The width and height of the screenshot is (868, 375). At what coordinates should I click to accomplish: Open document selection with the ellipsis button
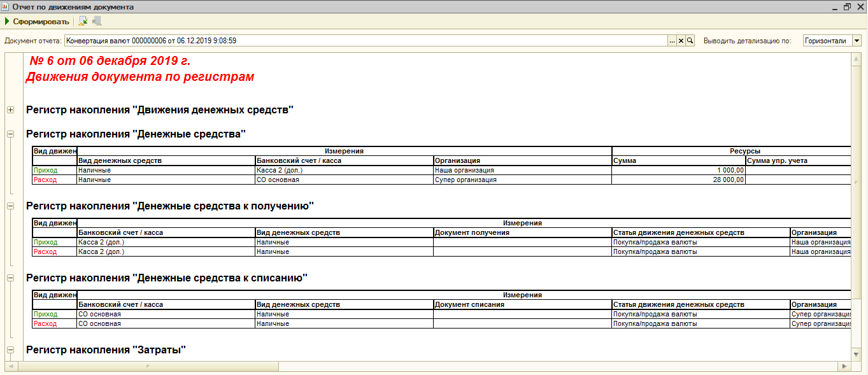[x=671, y=41]
